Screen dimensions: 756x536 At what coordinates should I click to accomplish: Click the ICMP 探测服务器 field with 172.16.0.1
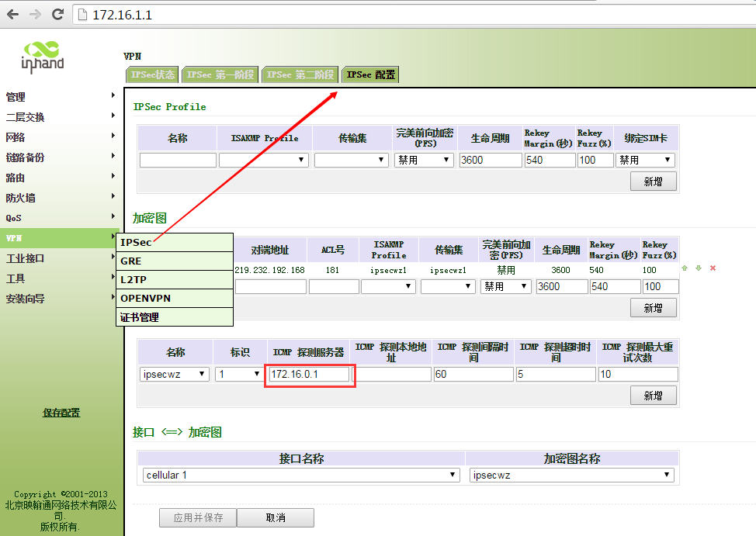point(309,374)
